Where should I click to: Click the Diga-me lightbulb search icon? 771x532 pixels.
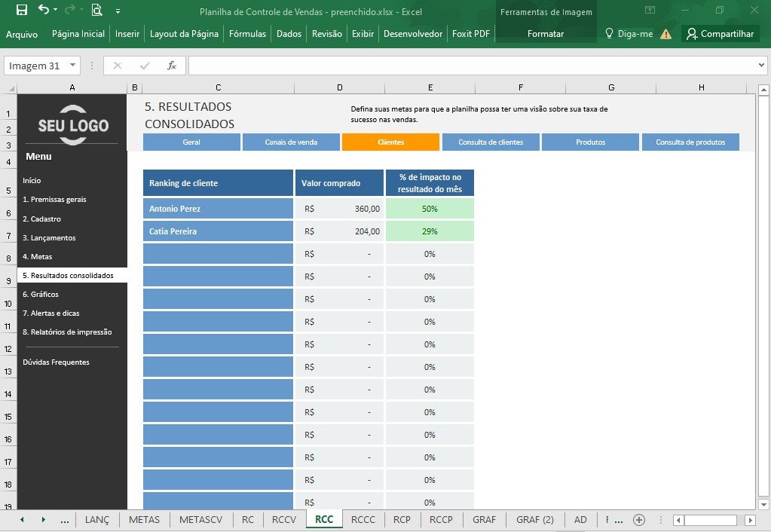tap(609, 33)
